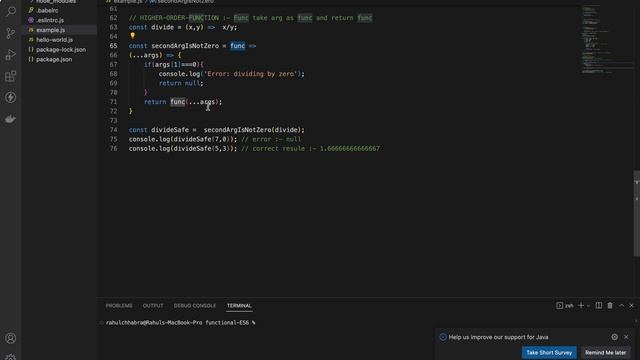
Task: Click Take Short Survey button
Action: click(549, 352)
